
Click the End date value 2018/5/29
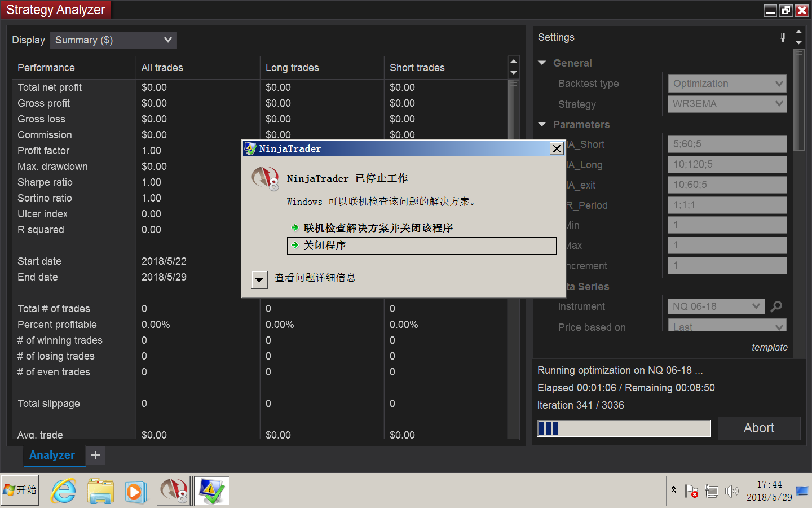point(164,277)
